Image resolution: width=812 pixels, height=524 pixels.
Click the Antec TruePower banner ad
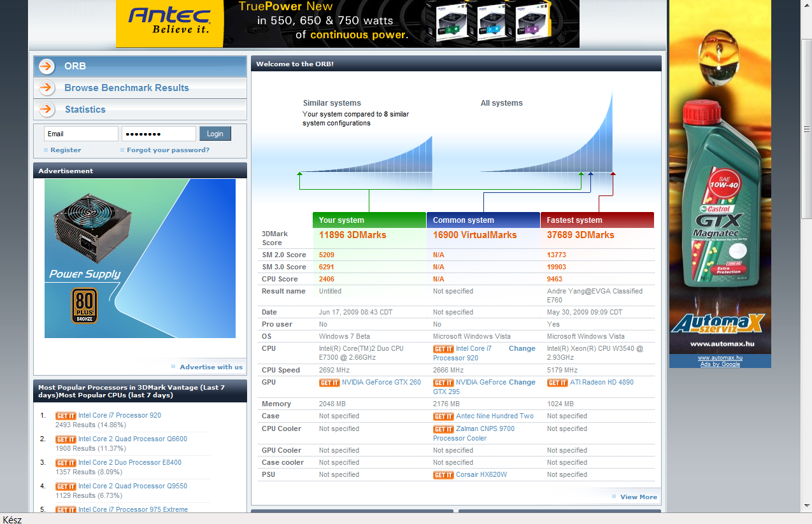(x=348, y=24)
